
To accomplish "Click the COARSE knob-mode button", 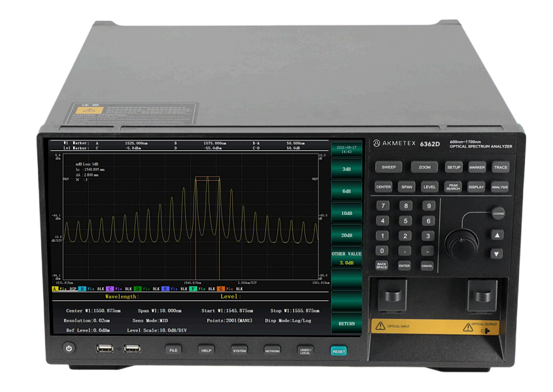I will pyautogui.click(x=498, y=214).
